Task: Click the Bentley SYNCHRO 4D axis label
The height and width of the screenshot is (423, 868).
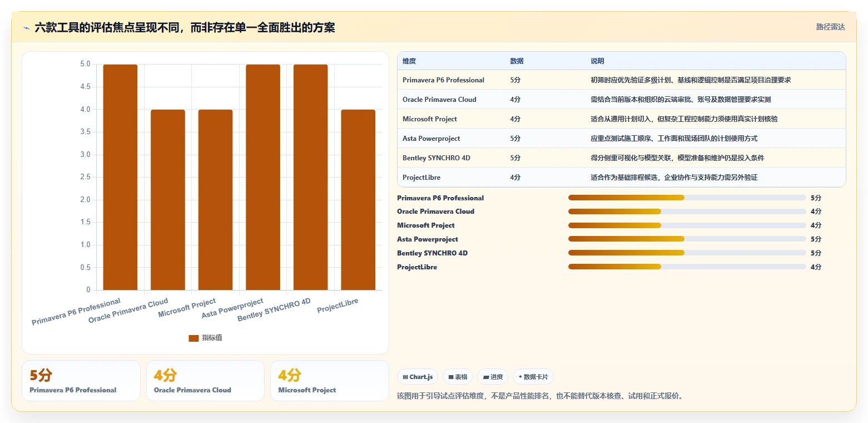Action: coord(274,311)
